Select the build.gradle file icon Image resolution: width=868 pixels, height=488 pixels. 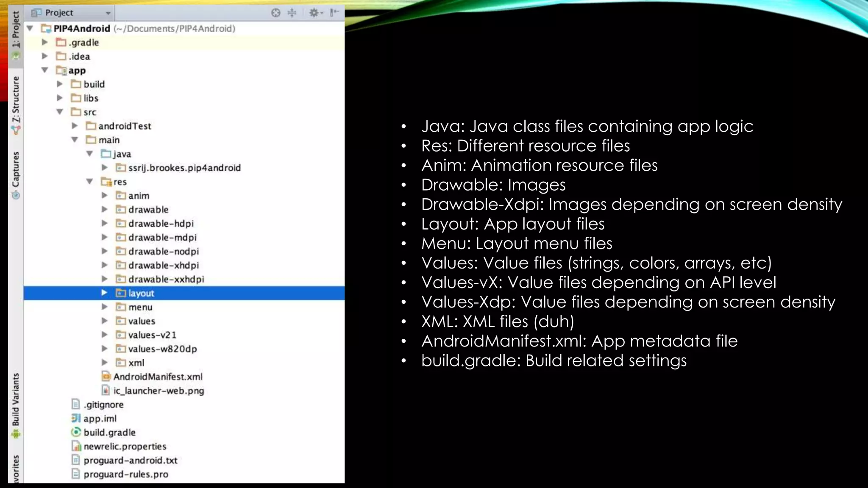(76, 432)
